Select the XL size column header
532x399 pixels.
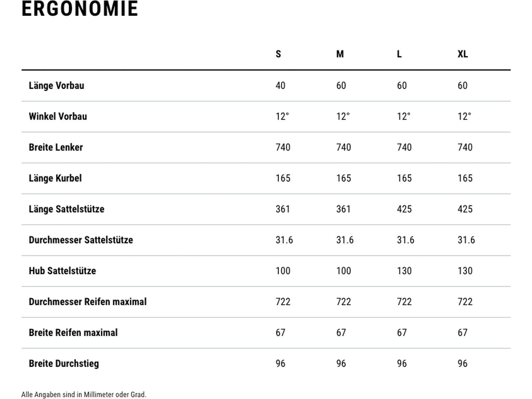pos(463,54)
